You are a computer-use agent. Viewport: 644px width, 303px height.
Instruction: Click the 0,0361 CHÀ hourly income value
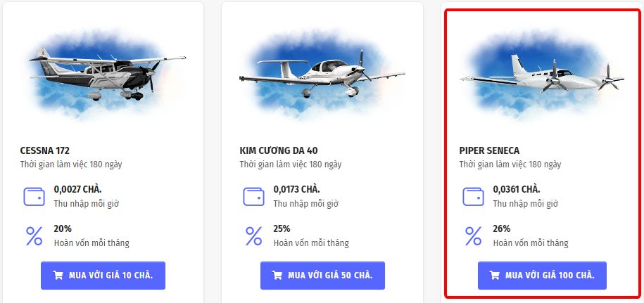517,189
